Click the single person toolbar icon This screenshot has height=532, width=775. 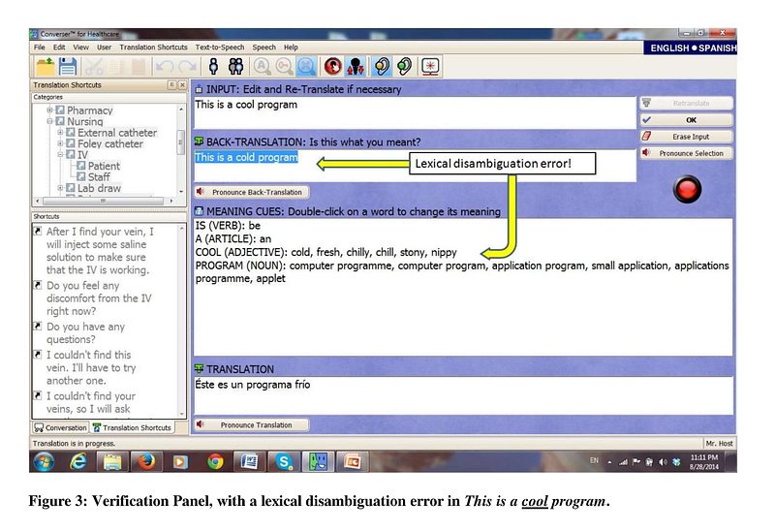tap(214, 66)
